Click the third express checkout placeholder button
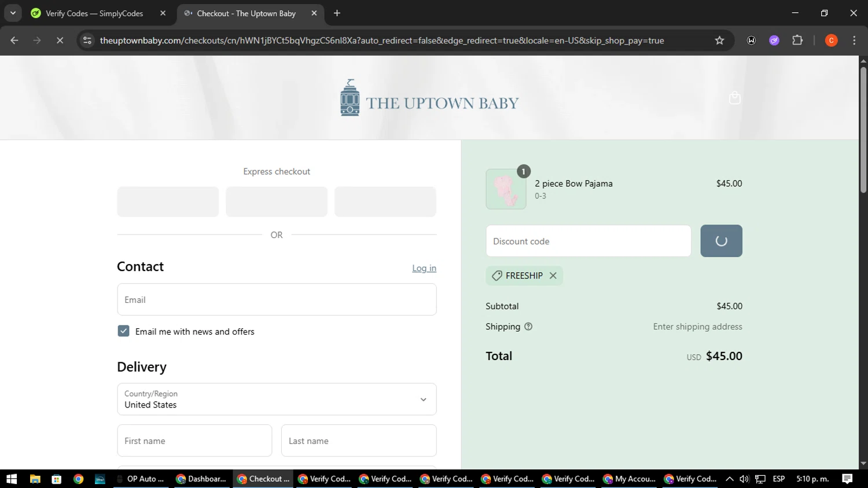 (385, 201)
